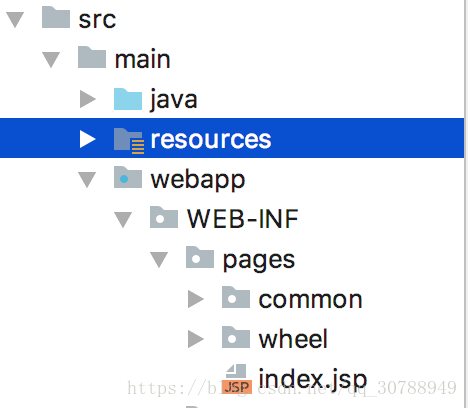This screenshot has width=468, height=408.
Task: Collapse the WEB-INF folder arrow
Action: tap(123, 220)
